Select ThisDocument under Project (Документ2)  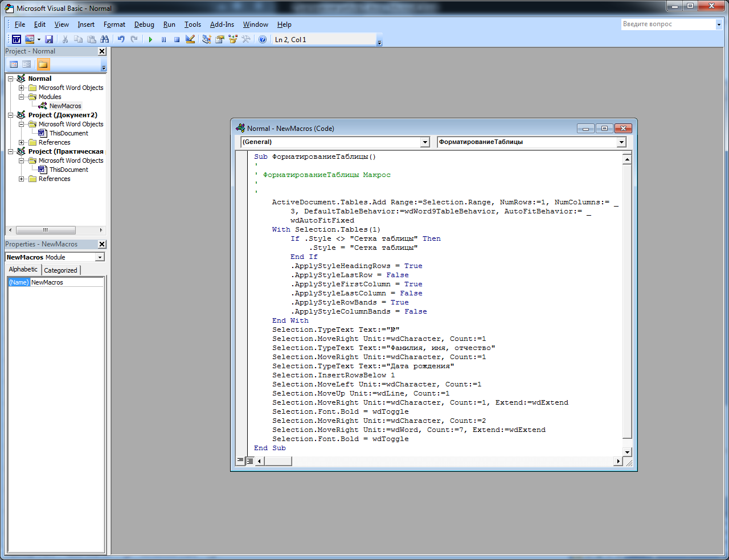click(x=68, y=133)
